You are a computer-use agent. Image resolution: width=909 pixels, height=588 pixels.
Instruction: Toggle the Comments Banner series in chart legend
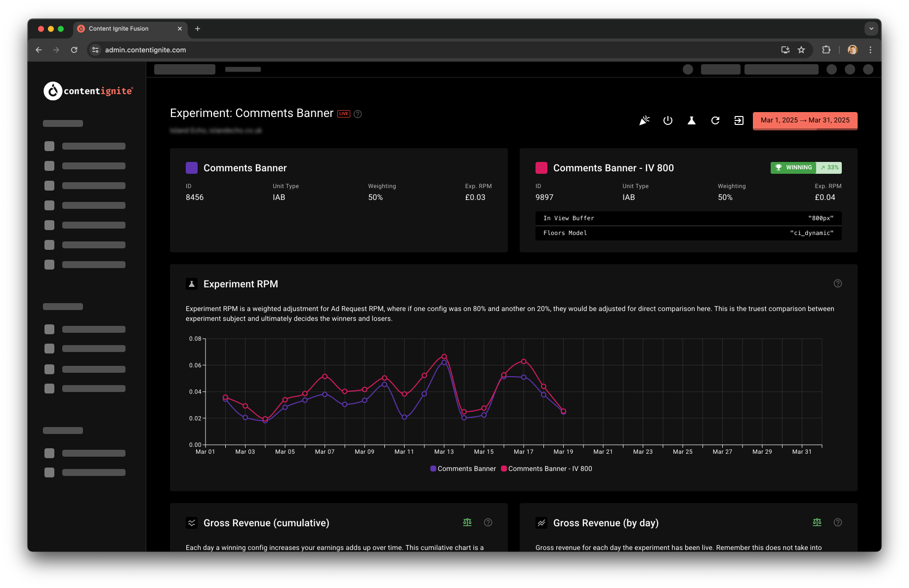[463, 469]
